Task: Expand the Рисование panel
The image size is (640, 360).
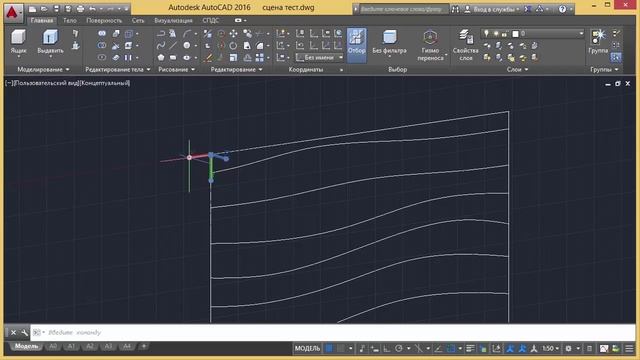Action: click(176, 69)
